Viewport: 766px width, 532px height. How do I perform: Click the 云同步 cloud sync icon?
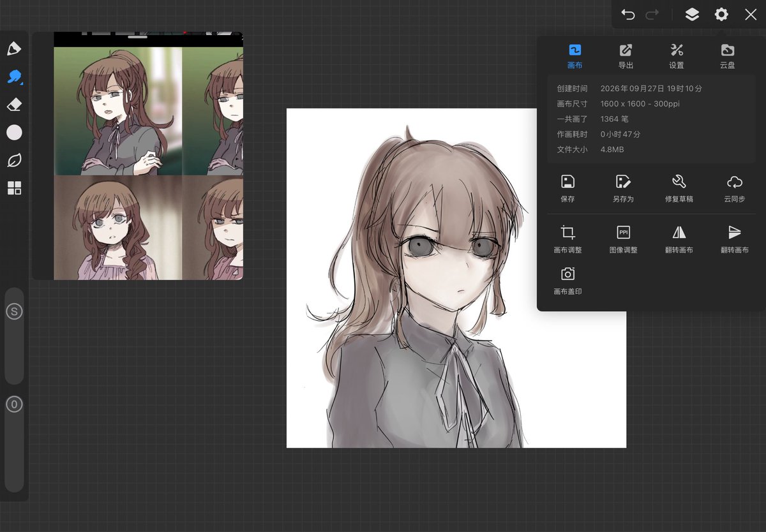[735, 182]
